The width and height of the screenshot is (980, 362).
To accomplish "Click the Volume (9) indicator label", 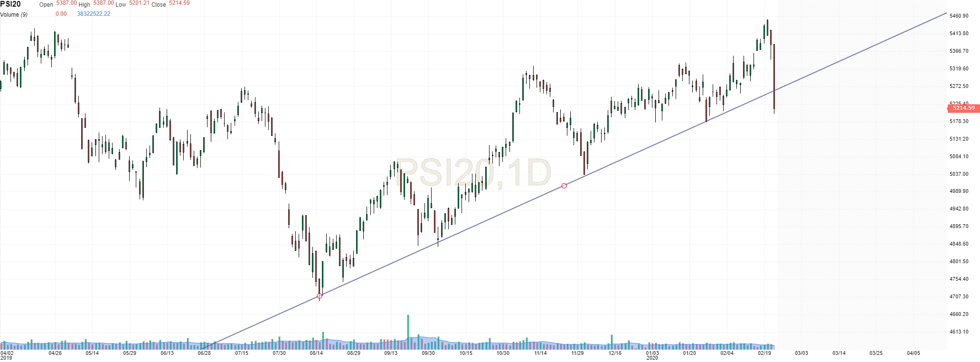I will pyautogui.click(x=14, y=15).
